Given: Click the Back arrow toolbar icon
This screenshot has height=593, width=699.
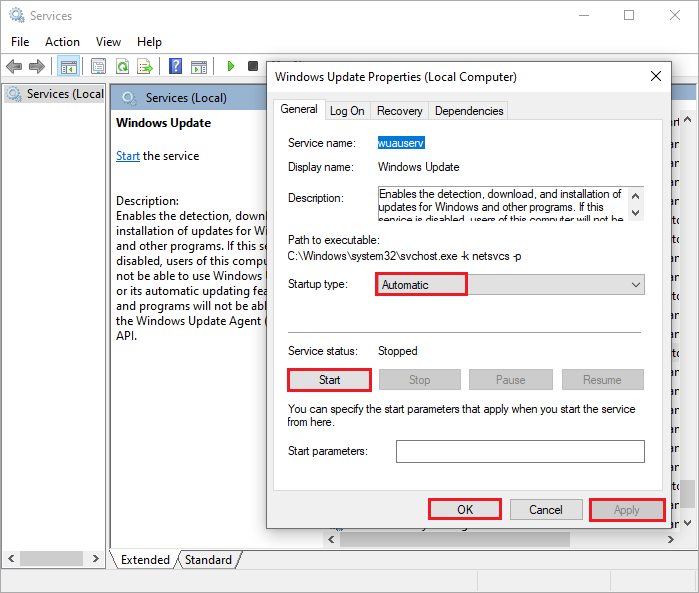Looking at the screenshot, I should tap(14, 66).
